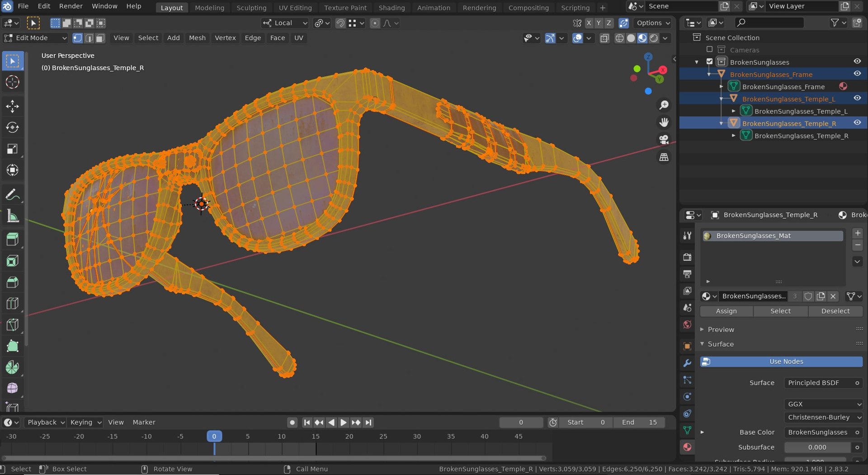
Task: Switch to face select mode
Action: [100, 38]
